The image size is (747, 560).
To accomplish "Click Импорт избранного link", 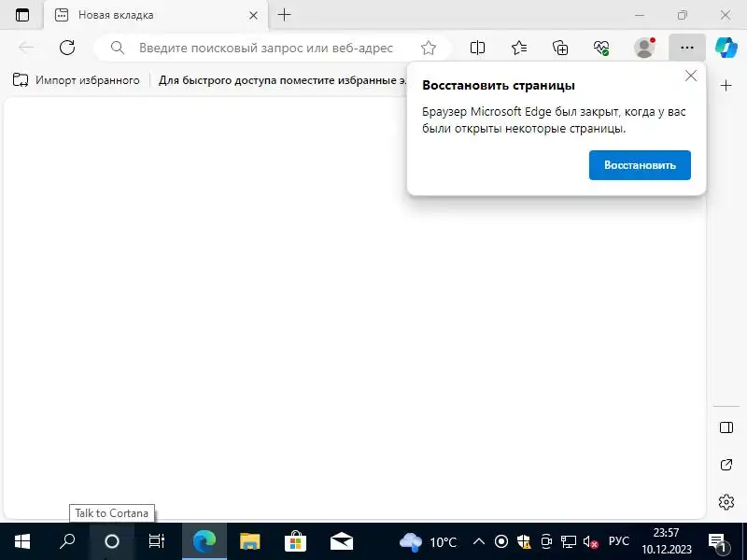I will [x=77, y=80].
